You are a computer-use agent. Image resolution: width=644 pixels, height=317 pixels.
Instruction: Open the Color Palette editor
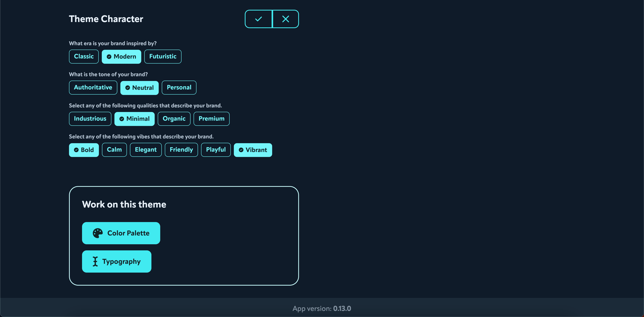[121, 233]
